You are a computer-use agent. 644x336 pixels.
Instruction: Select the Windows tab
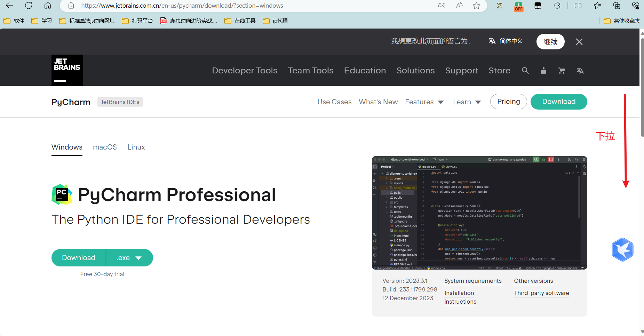[67, 147]
